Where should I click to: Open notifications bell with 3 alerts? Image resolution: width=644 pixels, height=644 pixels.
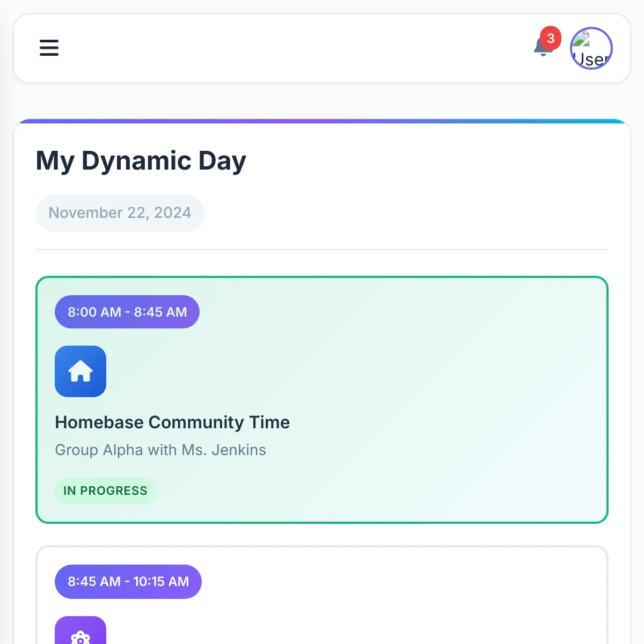(x=543, y=47)
